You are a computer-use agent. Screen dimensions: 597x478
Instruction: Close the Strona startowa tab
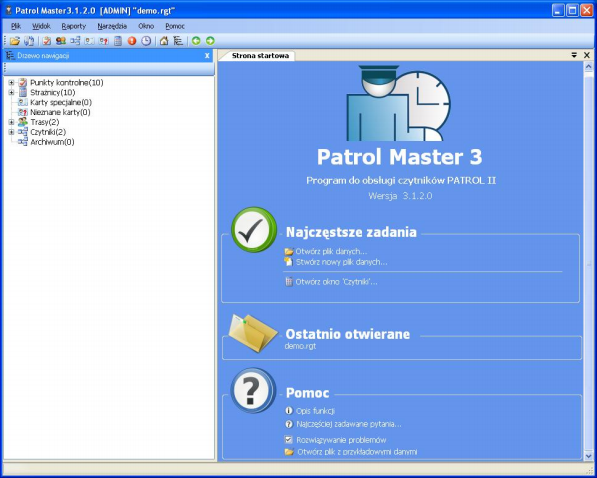[x=587, y=55]
